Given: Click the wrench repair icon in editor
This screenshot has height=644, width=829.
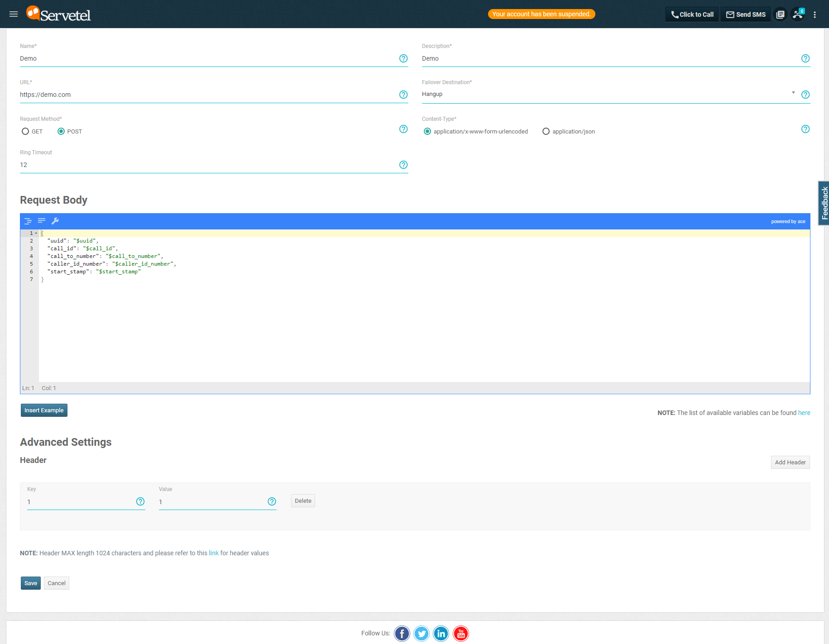Looking at the screenshot, I should coord(55,221).
